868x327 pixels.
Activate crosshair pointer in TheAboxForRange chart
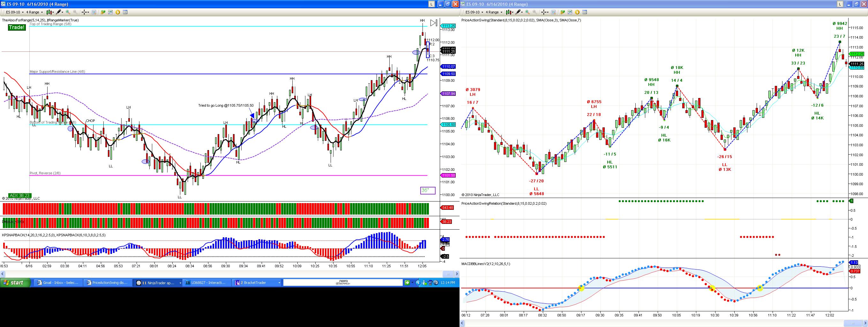tap(84, 12)
